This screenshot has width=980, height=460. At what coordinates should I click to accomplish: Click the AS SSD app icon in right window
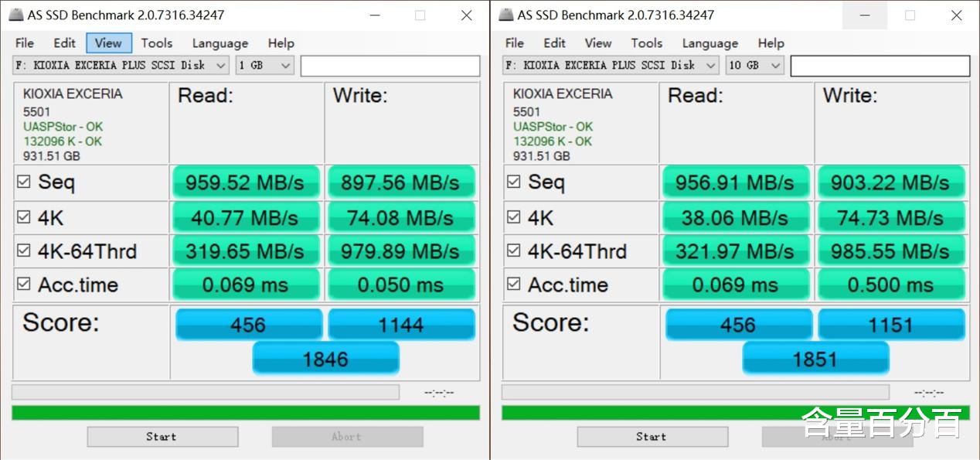tap(506, 15)
